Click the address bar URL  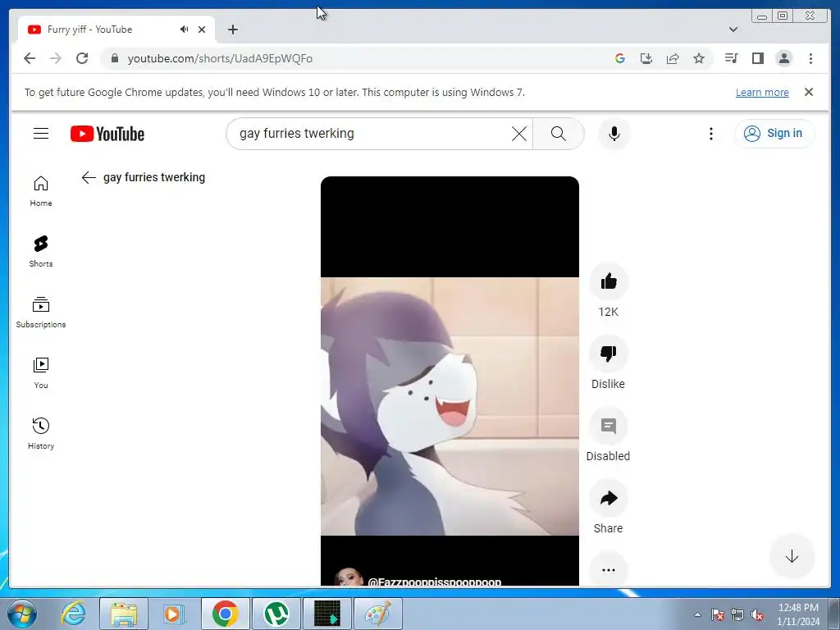(x=220, y=58)
